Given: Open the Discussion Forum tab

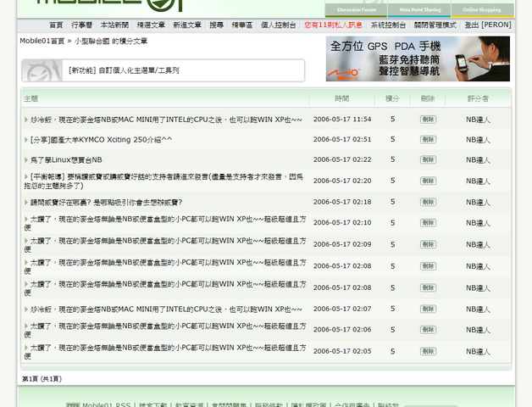Looking at the screenshot, I should pos(357,9).
